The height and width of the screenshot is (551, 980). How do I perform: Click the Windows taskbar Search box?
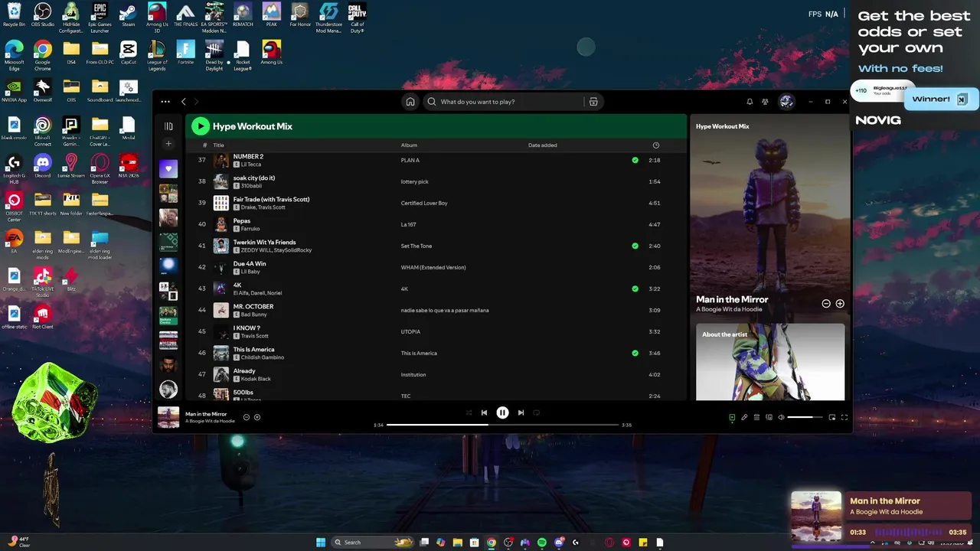tap(372, 543)
